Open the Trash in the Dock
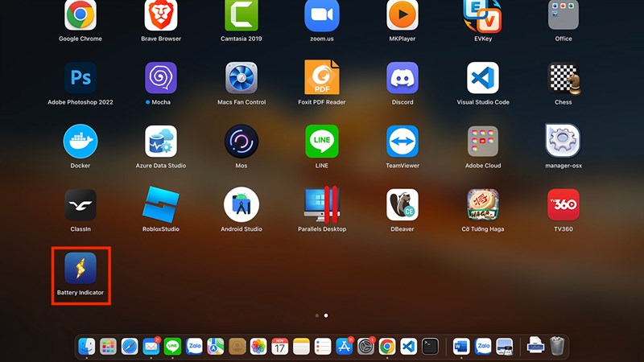Viewport: 644px width, 362px height. point(557,346)
